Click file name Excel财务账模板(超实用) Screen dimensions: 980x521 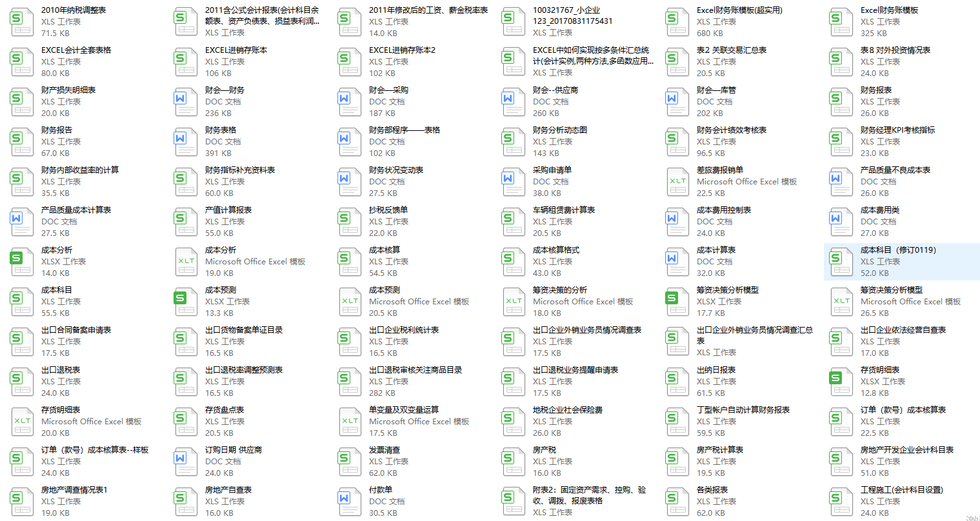click(x=739, y=10)
